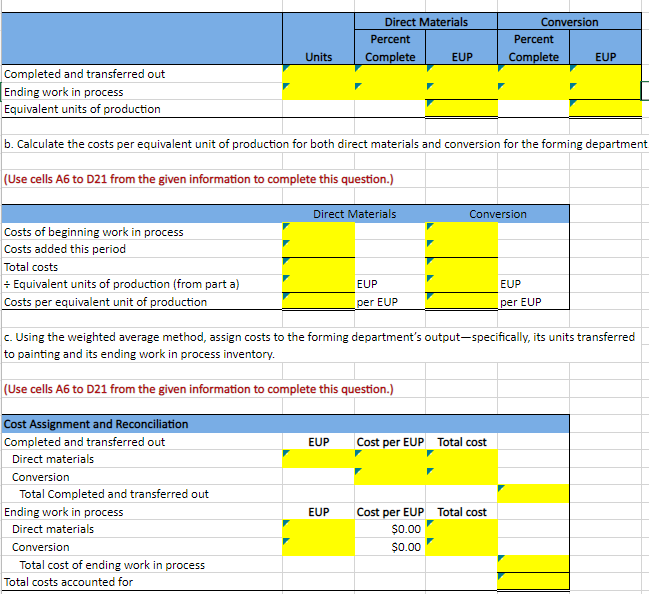The width and height of the screenshot is (649, 594).
Task: Select Total cost of ending work in process cell
Action: click(534, 564)
